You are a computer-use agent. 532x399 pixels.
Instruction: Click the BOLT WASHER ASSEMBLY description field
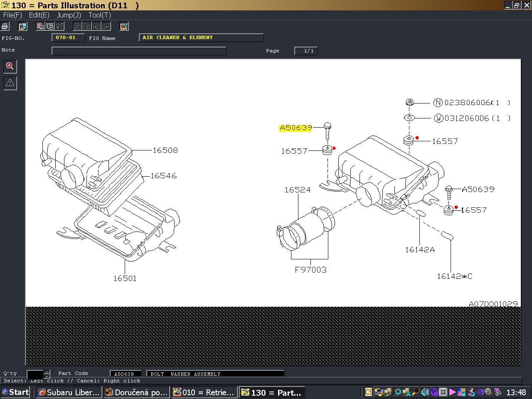215,374
